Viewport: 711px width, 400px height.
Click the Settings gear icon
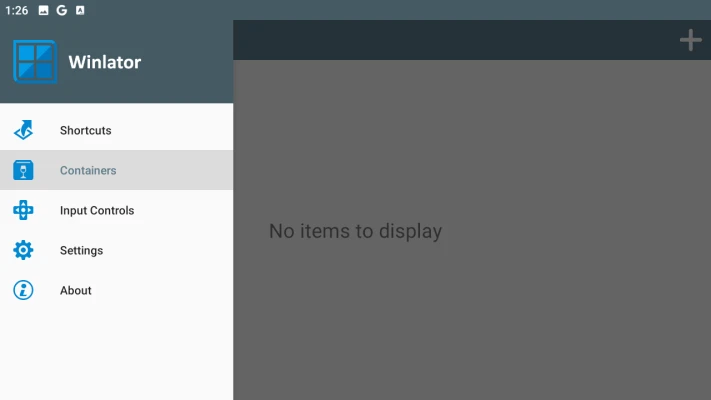coord(23,250)
